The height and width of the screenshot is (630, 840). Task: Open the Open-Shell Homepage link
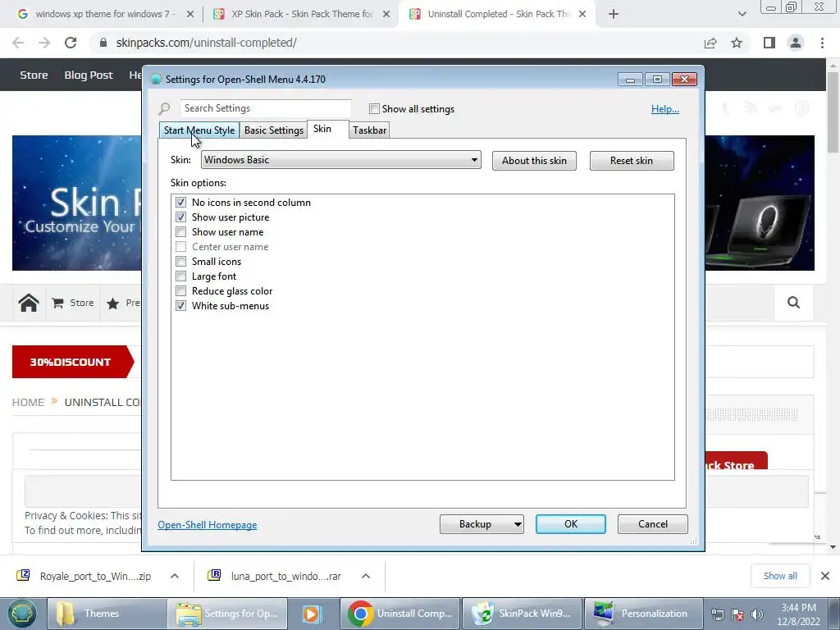208,525
